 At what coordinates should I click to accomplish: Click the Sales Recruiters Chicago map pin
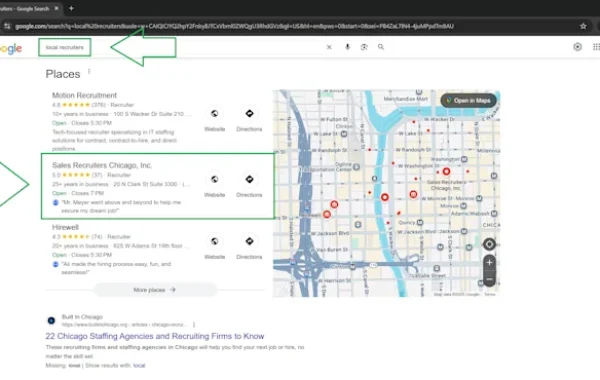pos(446,171)
